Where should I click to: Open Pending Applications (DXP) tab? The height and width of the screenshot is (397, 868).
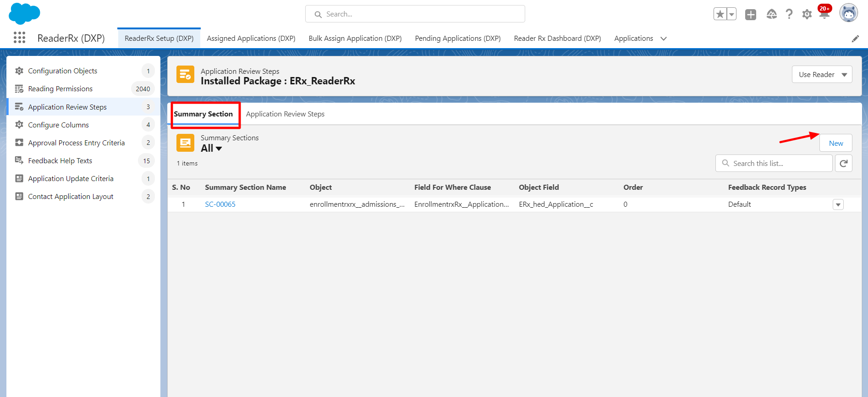(x=457, y=39)
